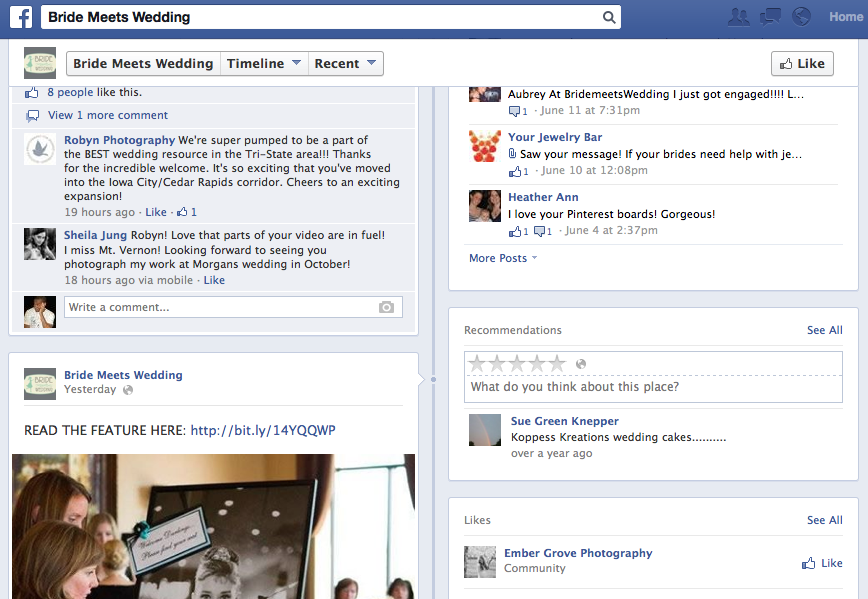Viewport: 868px width, 599px height.
Task: Rate with the first star
Action: tap(477, 364)
